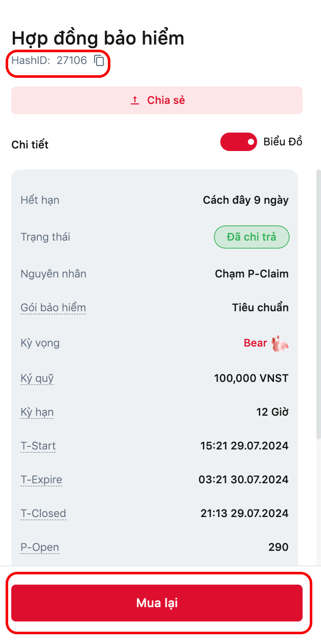Toggle the Biểu Đồ switch

click(238, 142)
